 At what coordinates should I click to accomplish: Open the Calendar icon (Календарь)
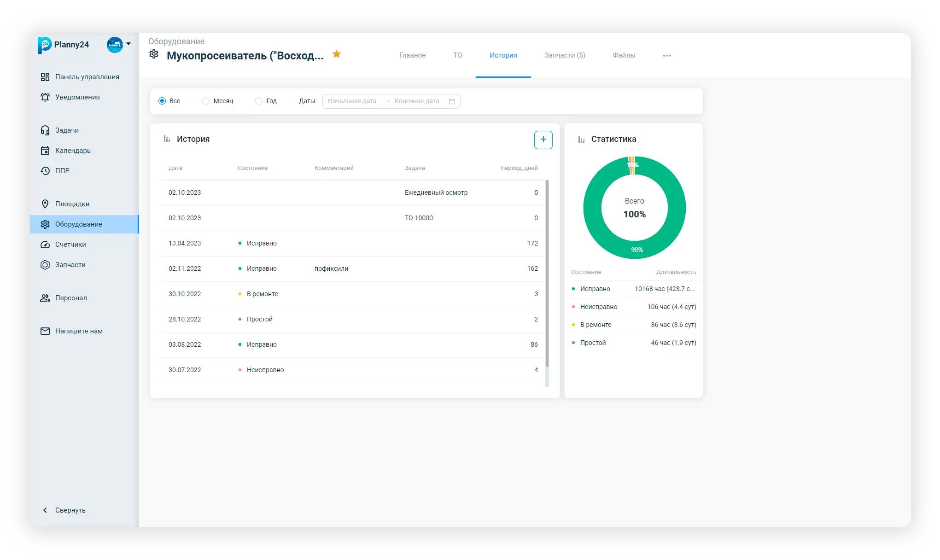click(x=45, y=151)
